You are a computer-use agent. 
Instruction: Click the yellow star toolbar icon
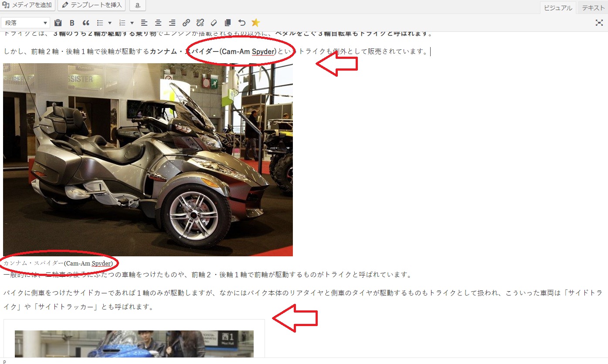click(255, 23)
